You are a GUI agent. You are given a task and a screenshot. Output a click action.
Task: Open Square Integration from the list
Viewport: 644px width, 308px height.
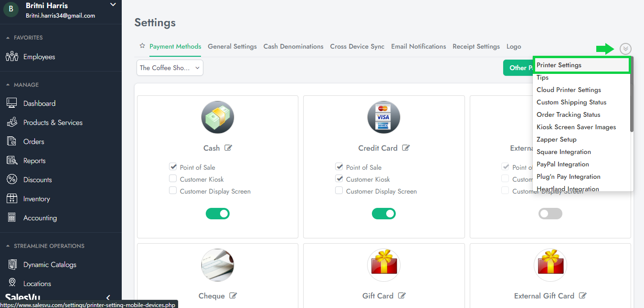[563, 152]
